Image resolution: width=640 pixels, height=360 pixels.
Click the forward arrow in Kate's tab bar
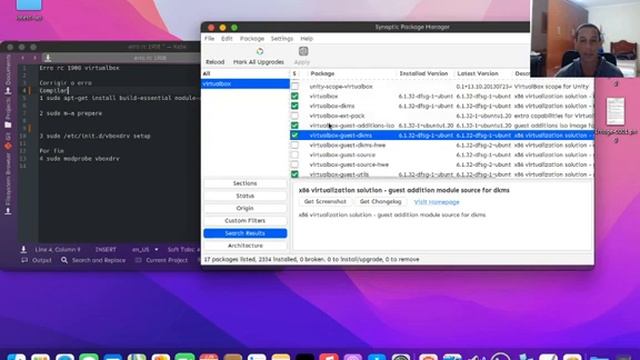(35, 58)
